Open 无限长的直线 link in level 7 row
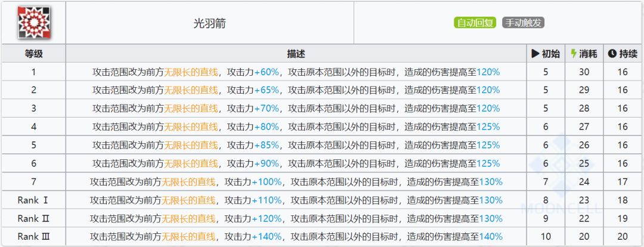 (188, 182)
